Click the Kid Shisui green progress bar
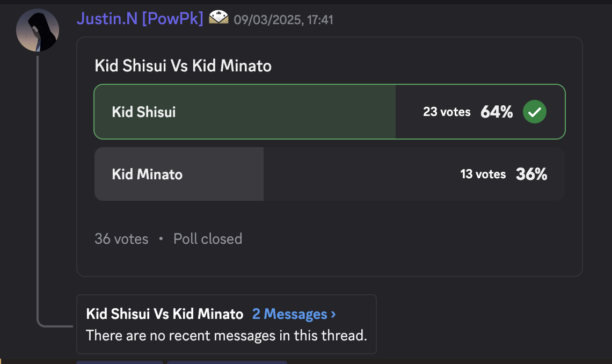The height and width of the screenshot is (364, 612). point(245,112)
